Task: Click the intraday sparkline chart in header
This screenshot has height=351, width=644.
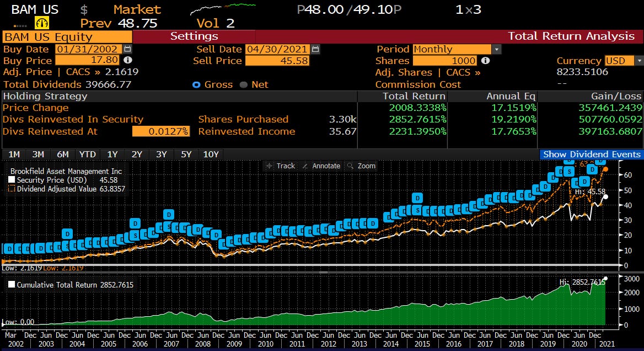Action: [x=223, y=8]
